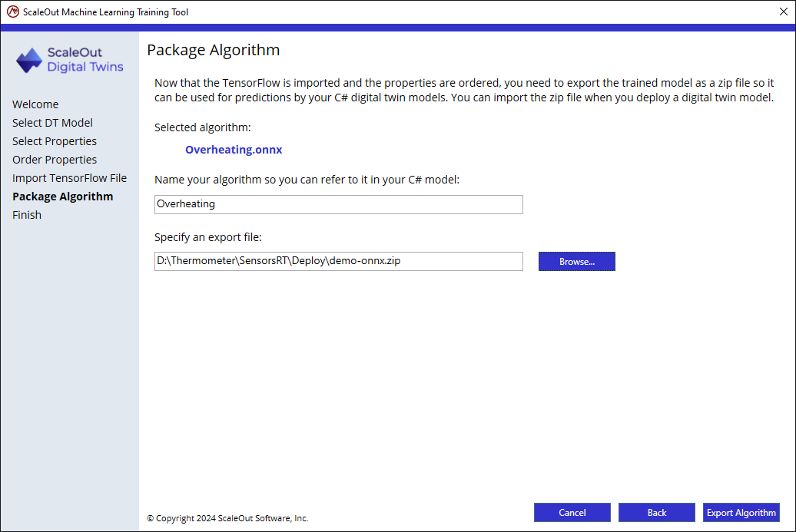Click the Package Algorithm page heading

tap(214, 50)
